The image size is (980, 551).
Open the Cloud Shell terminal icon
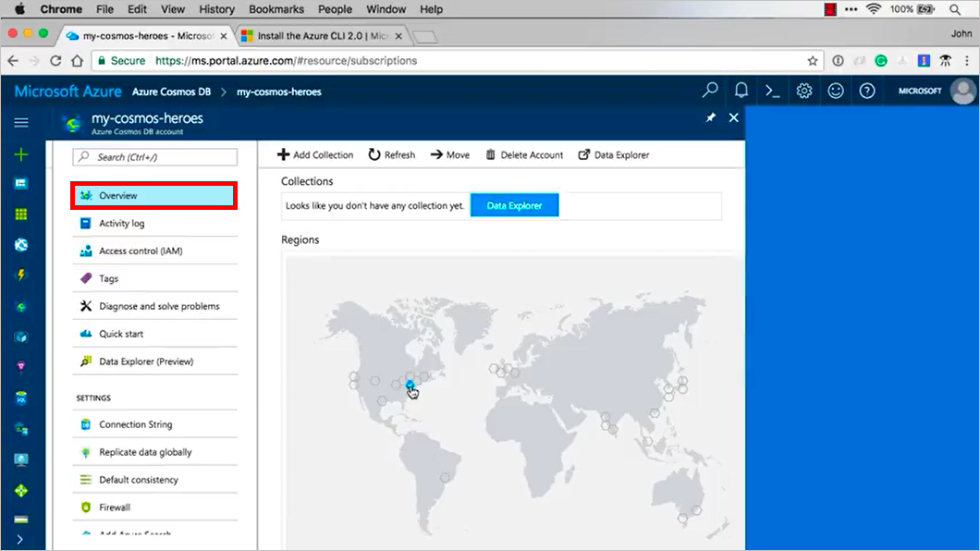point(773,91)
